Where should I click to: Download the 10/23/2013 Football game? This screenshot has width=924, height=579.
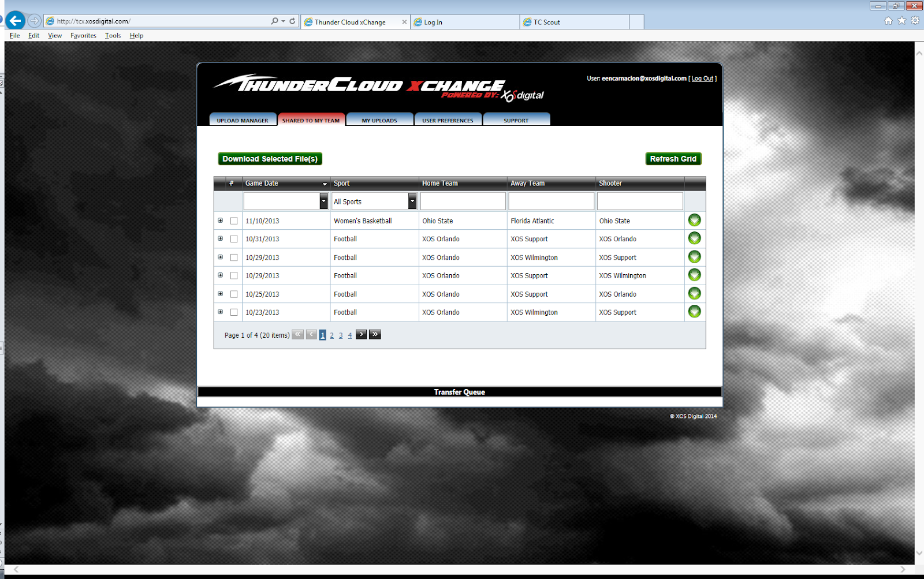694,312
